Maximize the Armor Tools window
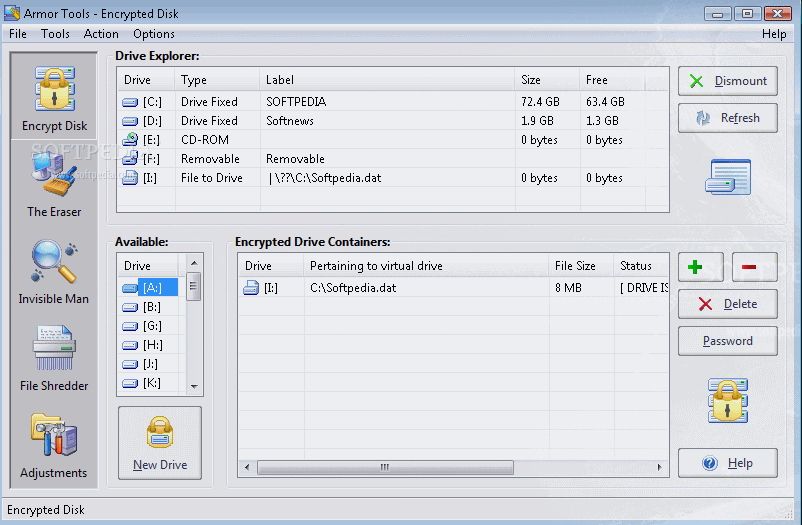802x525 pixels. [x=748, y=13]
